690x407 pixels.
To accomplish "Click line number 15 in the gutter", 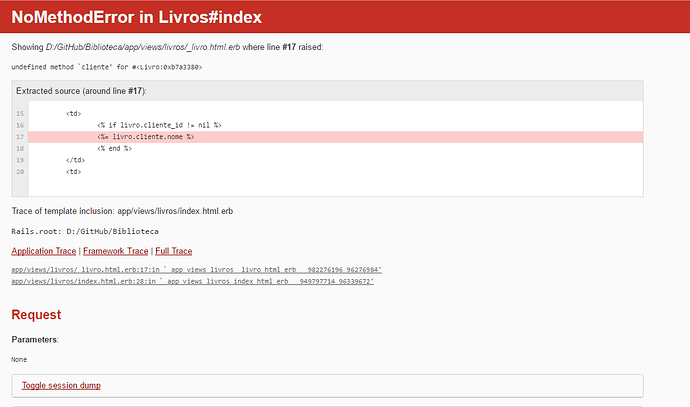I will [20, 114].
